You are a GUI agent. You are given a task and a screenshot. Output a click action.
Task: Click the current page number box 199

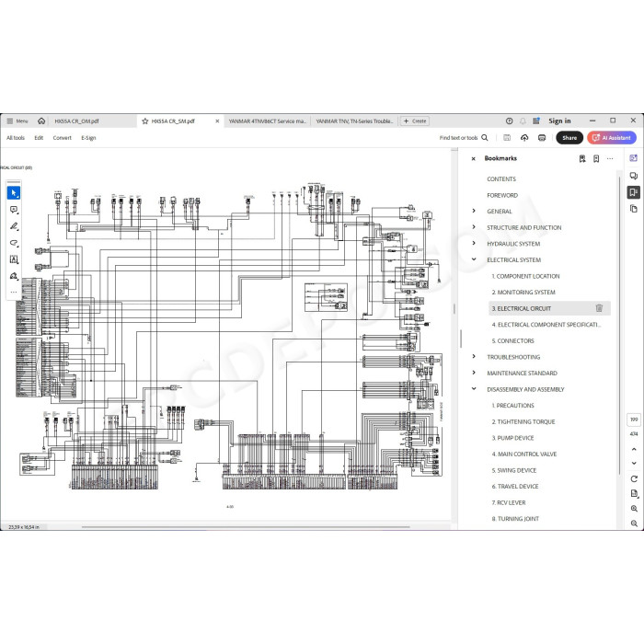click(634, 420)
